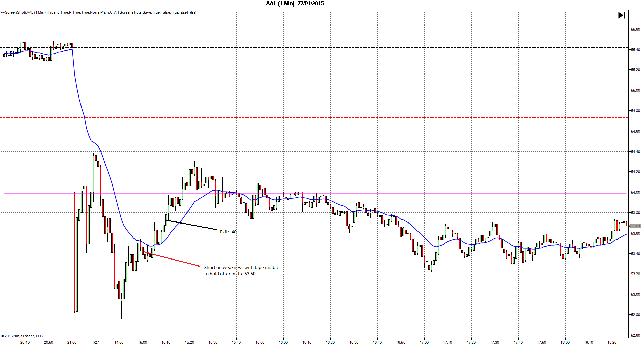The image size is (644, 347).
Task: Click the 55.40 price axis label
Action: pyautogui.click(x=635, y=50)
